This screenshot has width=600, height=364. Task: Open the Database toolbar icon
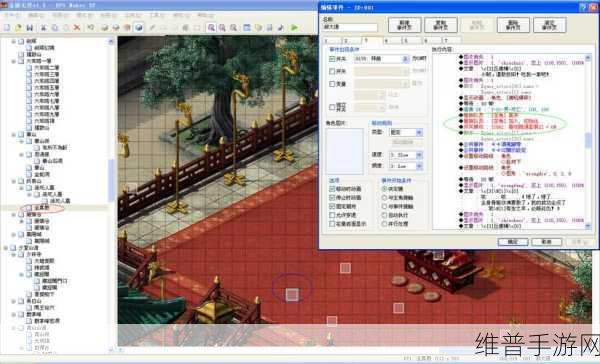pyautogui.click(x=247, y=28)
